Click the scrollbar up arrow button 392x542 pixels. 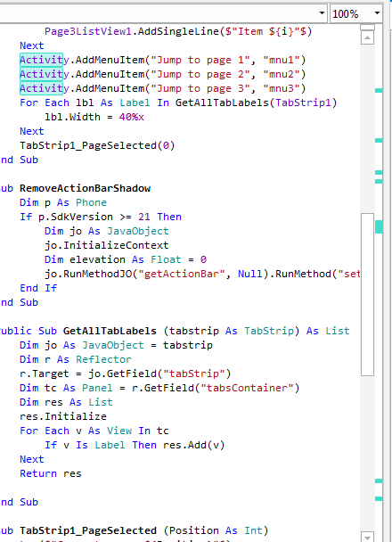367,37
